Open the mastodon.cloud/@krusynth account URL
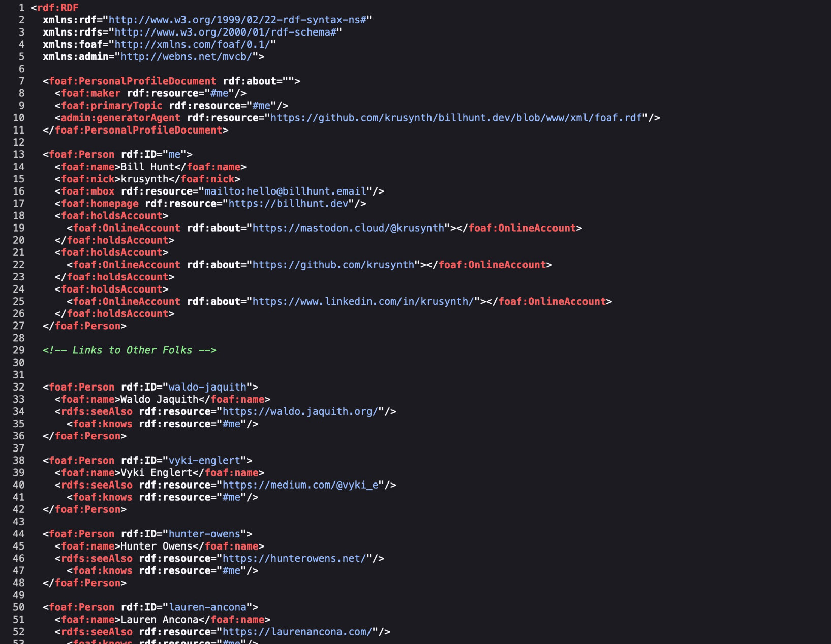 pyautogui.click(x=348, y=228)
